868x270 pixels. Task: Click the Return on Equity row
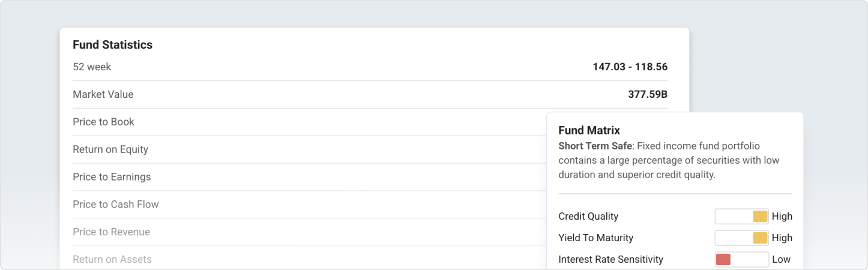[110, 150]
